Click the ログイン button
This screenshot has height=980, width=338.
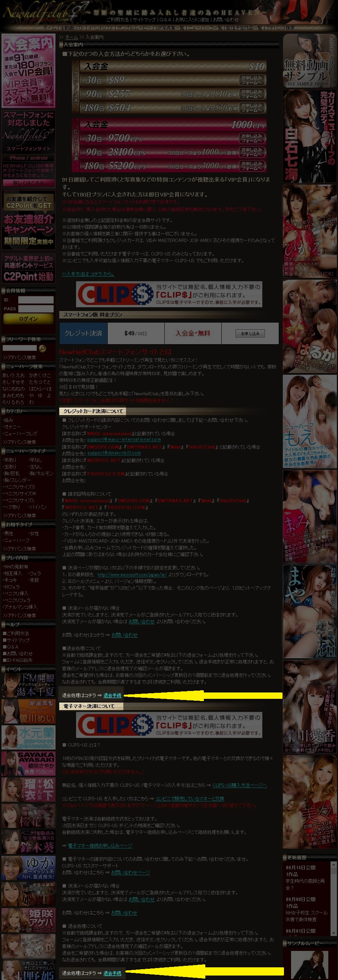point(28,319)
